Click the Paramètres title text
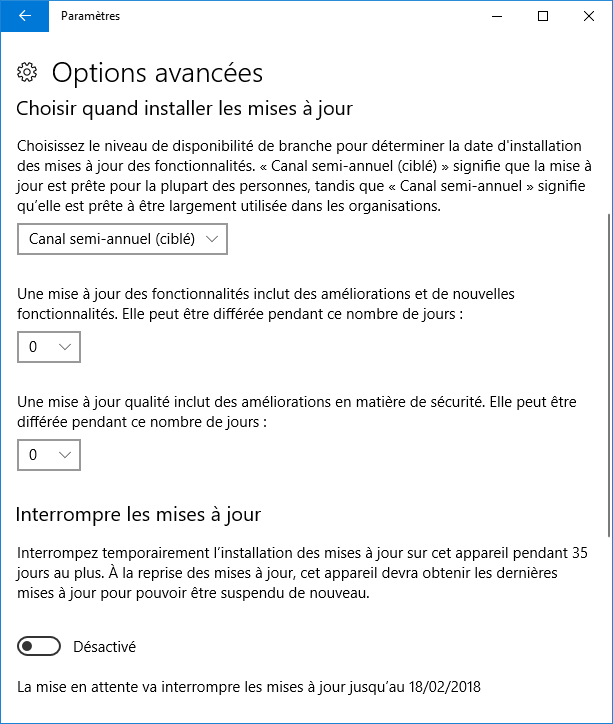 pos(90,16)
